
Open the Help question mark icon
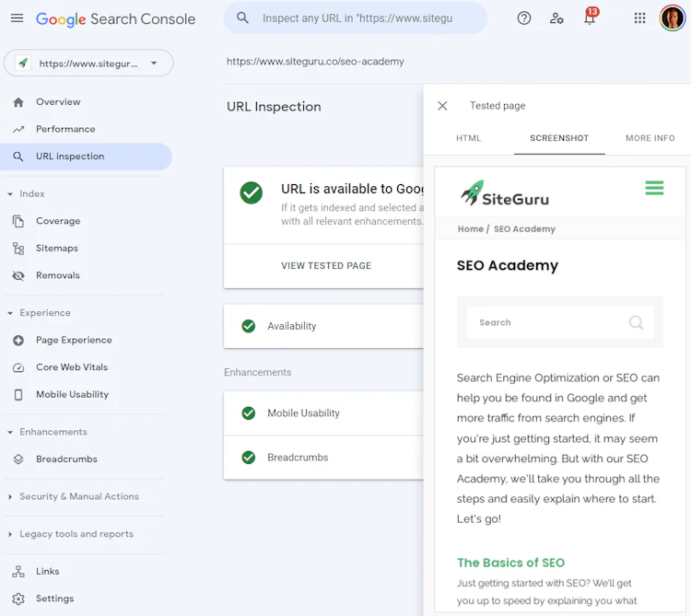(x=524, y=18)
